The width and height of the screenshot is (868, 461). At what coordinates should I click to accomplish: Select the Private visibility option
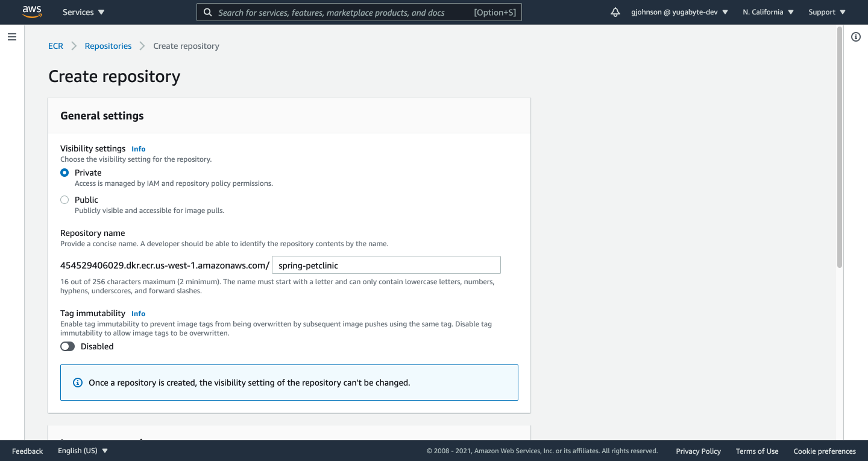[x=64, y=173]
